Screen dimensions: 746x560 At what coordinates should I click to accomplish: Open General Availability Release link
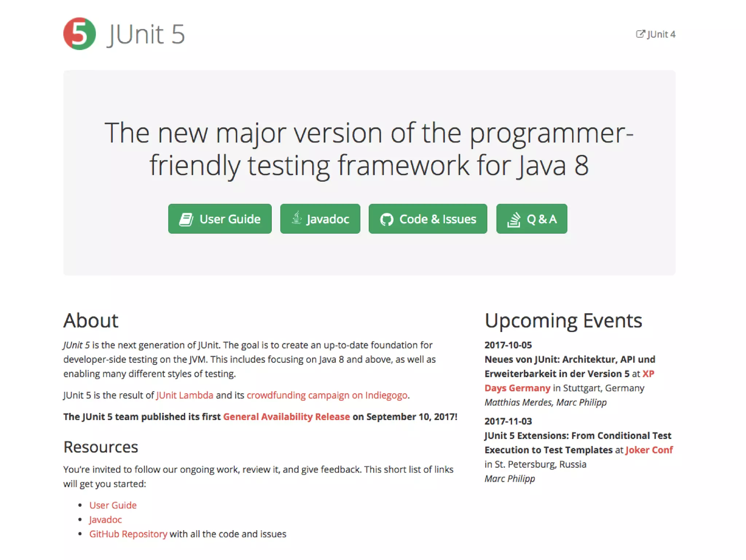point(286,417)
